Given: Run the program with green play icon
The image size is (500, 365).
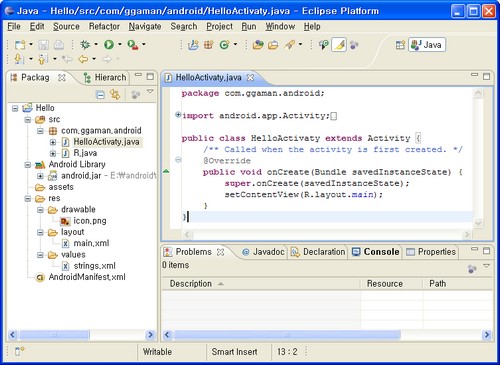Looking at the screenshot, I should click(x=109, y=44).
